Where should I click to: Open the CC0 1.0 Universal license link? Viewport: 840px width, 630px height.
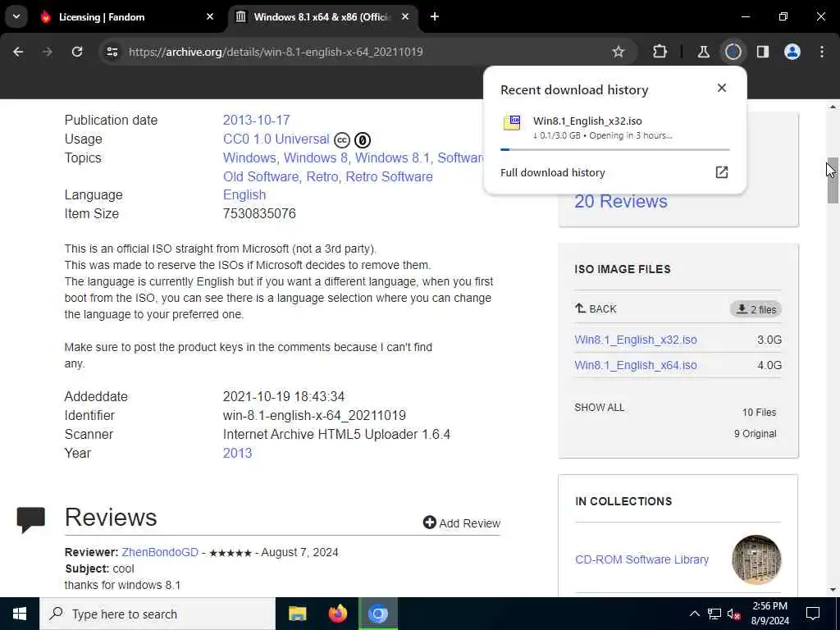tap(276, 139)
